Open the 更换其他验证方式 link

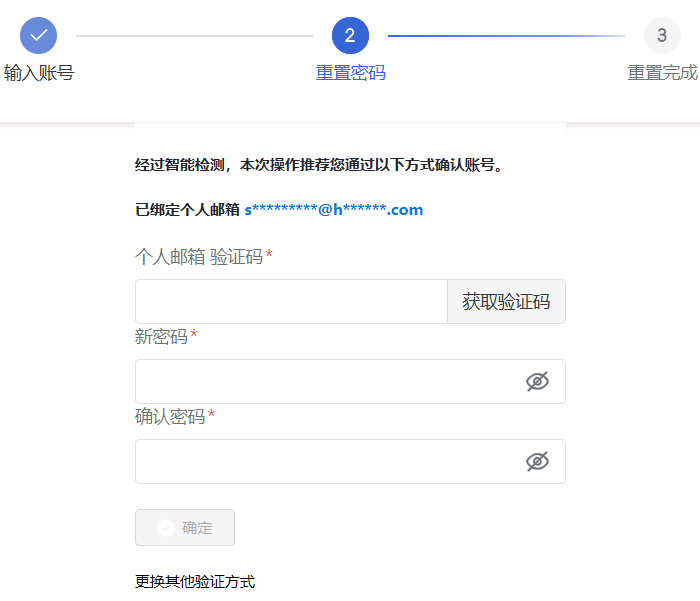coord(195,581)
